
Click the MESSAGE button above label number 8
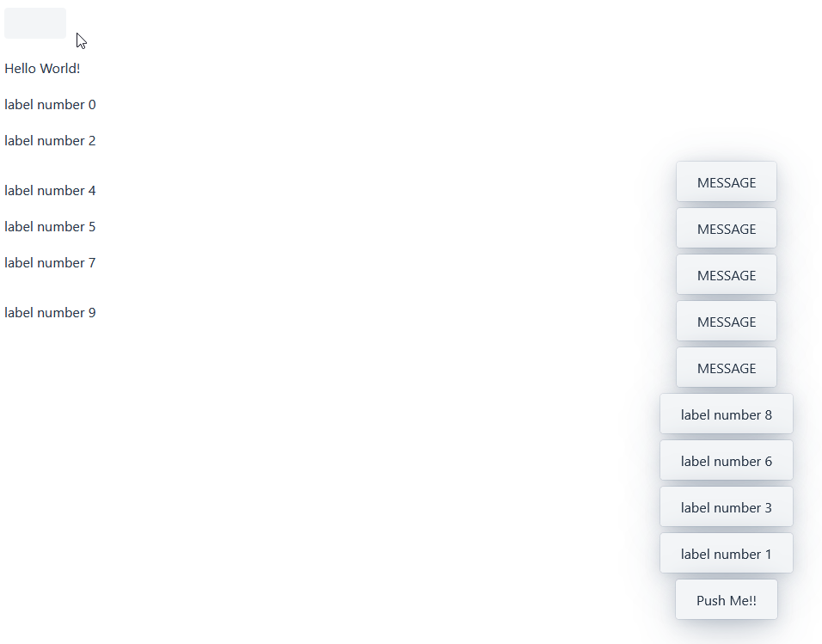coord(726,367)
